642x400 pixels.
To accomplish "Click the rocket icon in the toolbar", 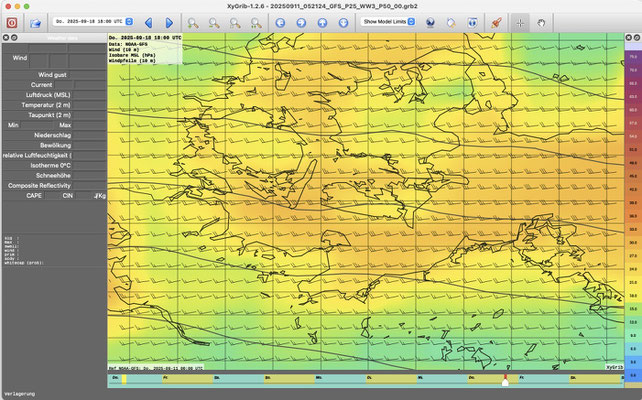I will (495, 21).
